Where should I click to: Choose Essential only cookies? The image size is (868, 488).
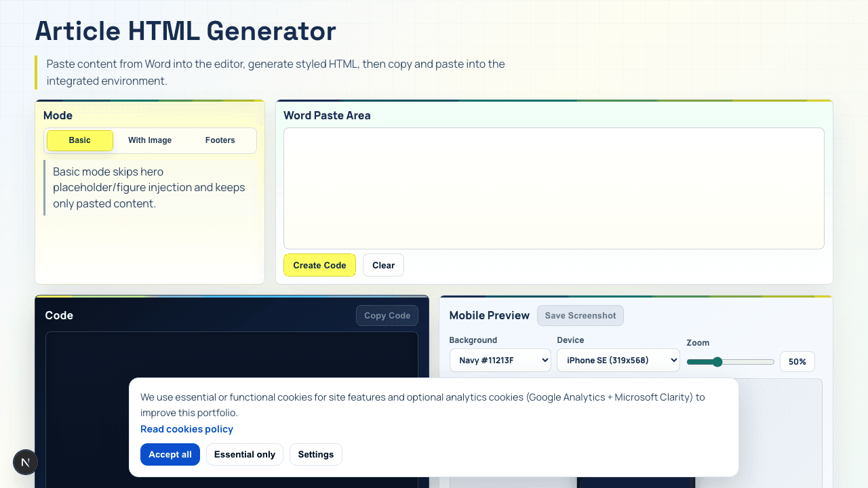point(245,455)
